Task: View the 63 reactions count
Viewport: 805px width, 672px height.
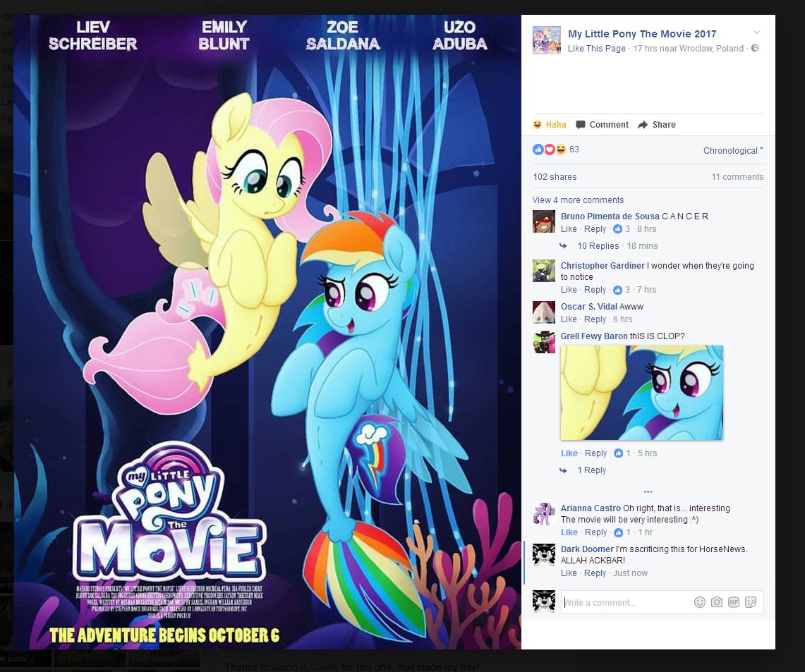Action: coord(574,149)
